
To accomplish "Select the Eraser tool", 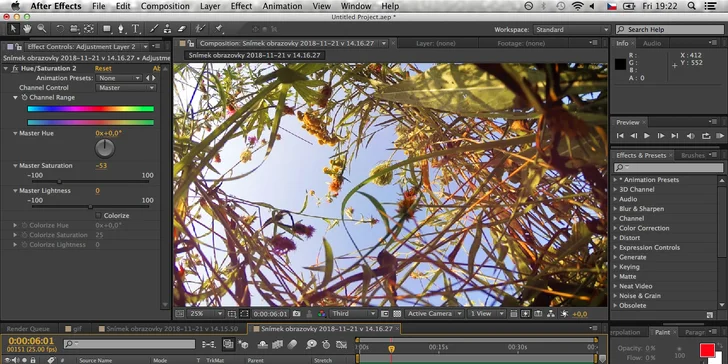I will tap(182, 29).
